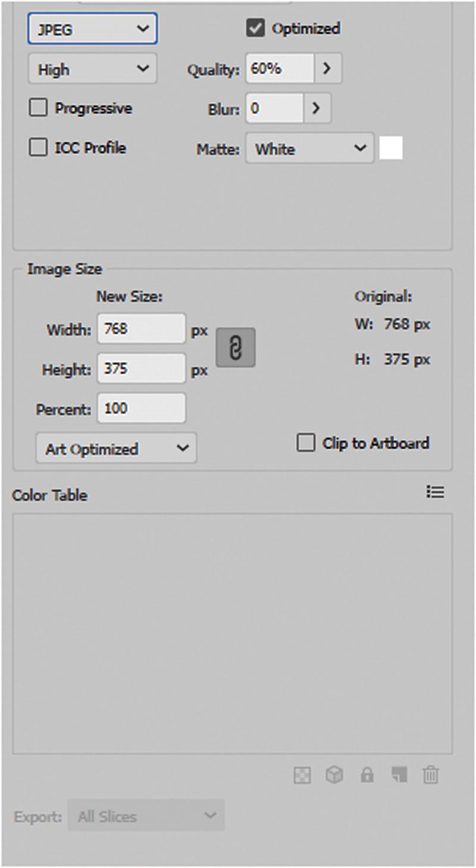
Task: Click the delete color trash icon
Action: click(x=430, y=775)
